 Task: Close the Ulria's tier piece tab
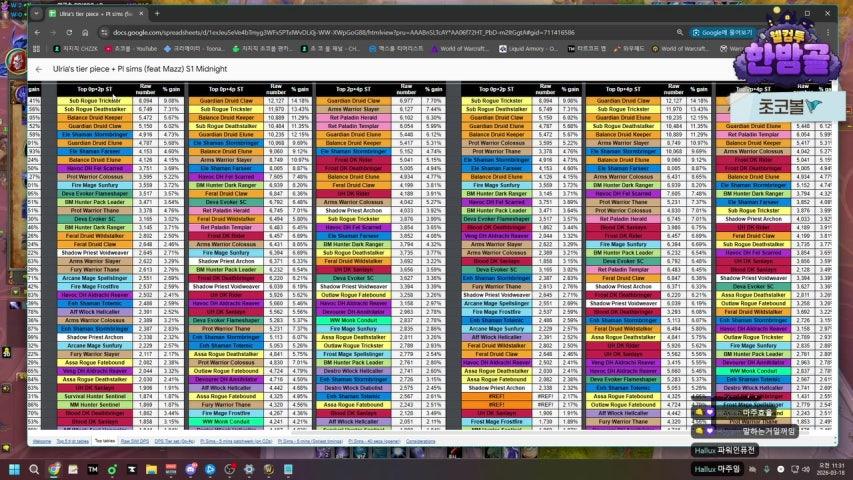point(141,14)
